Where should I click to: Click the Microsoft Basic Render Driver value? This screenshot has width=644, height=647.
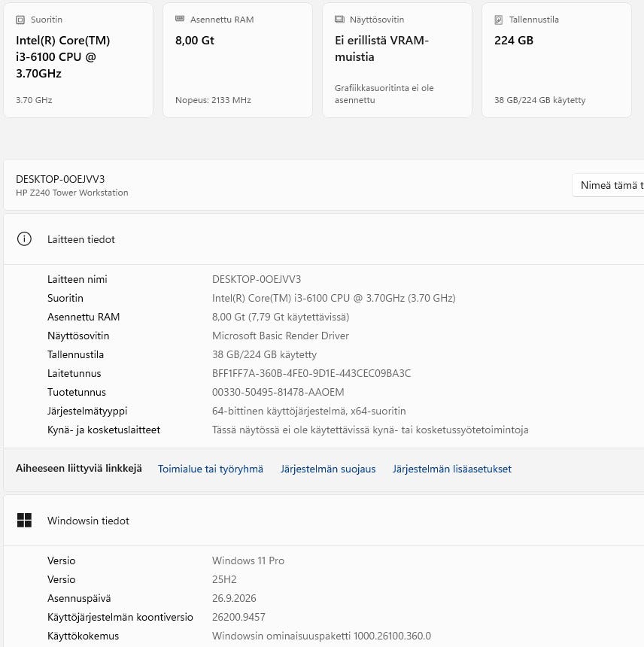[281, 336]
